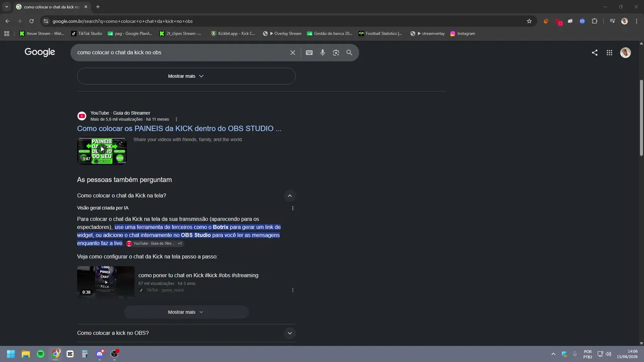Collapse 'Como colocar o chat da Kick na tela?'
Viewport: 644px width, 362px height.
[x=289, y=196]
